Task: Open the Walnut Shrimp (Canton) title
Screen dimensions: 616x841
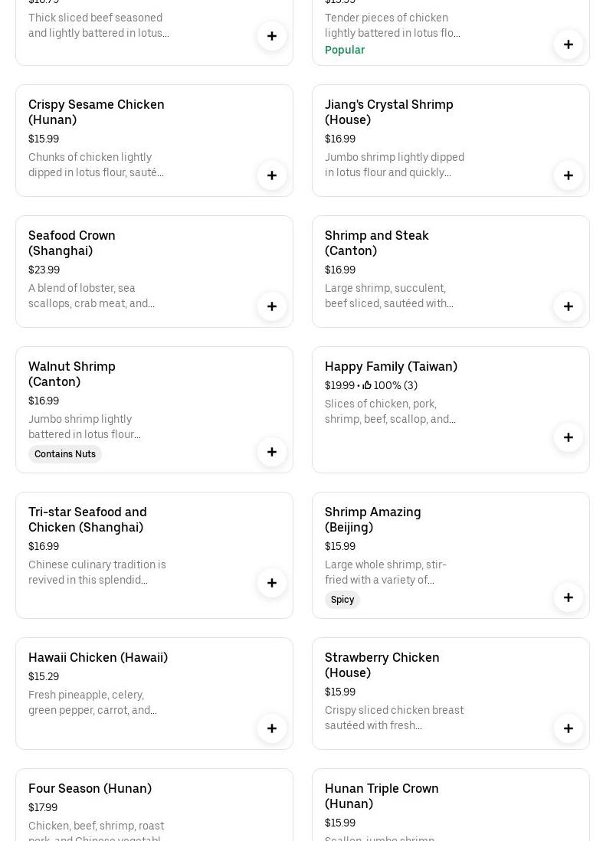Action: coord(72,374)
